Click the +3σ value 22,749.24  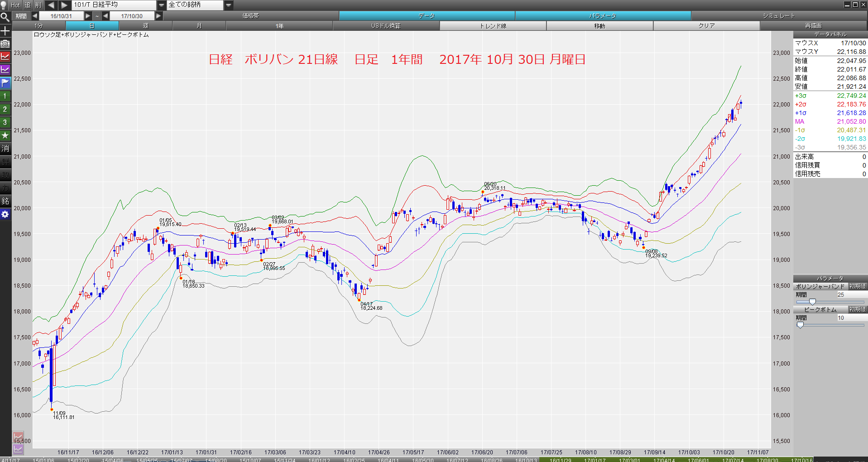(851, 96)
